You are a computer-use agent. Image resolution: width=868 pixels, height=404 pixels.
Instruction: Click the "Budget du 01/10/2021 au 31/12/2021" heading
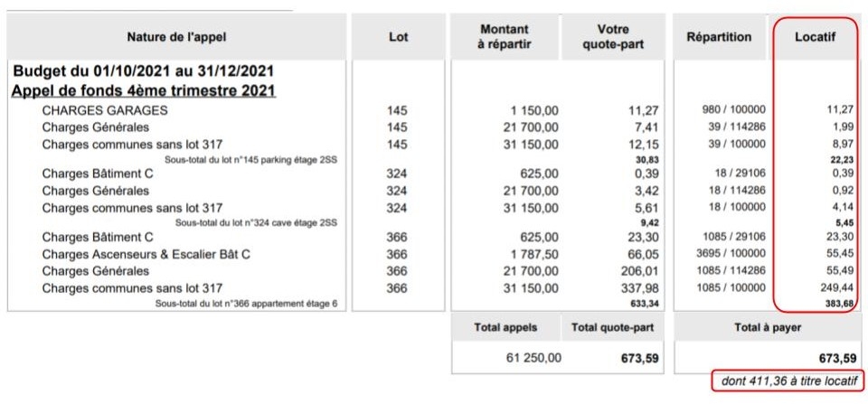pos(144,71)
